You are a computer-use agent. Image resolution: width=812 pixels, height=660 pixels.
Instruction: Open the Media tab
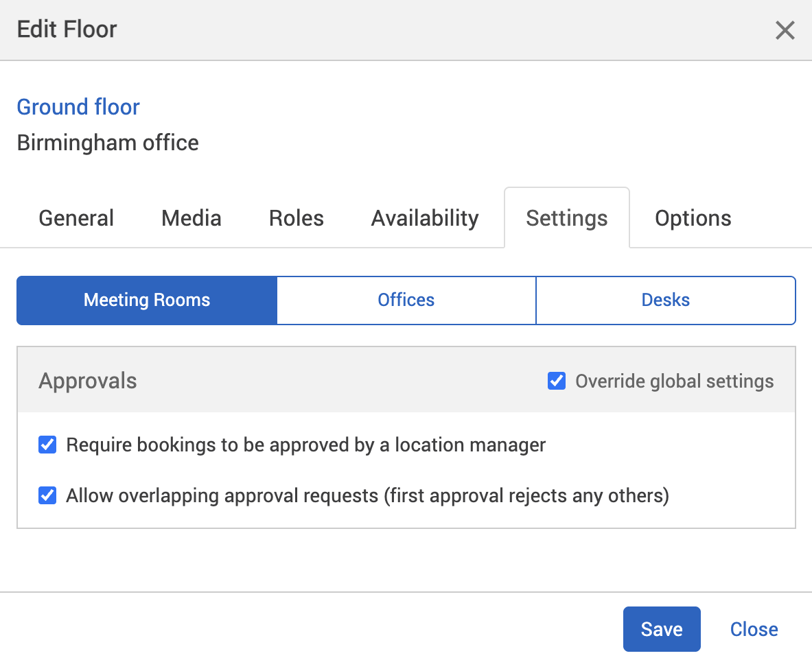(x=191, y=217)
